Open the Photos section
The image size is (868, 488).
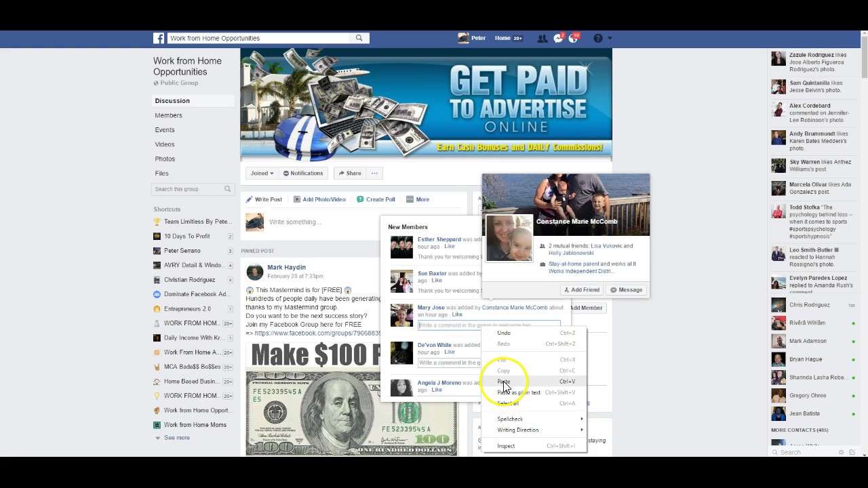pyautogui.click(x=165, y=159)
